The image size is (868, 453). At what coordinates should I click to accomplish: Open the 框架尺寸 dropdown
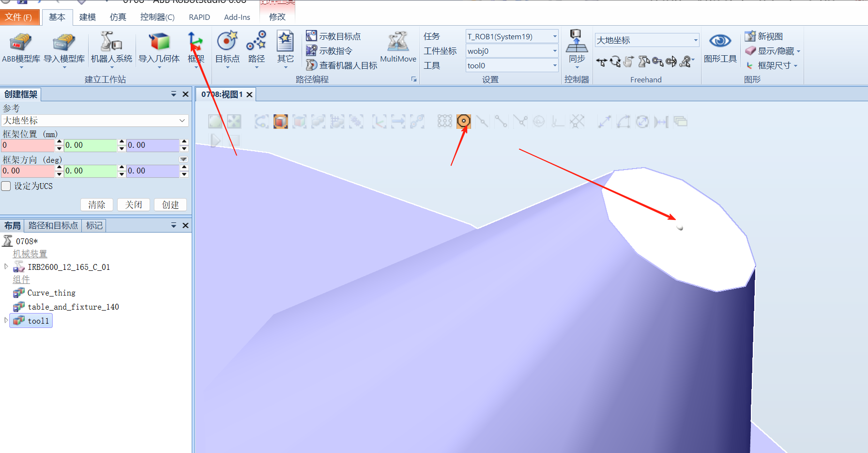click(x=772, y=65)
